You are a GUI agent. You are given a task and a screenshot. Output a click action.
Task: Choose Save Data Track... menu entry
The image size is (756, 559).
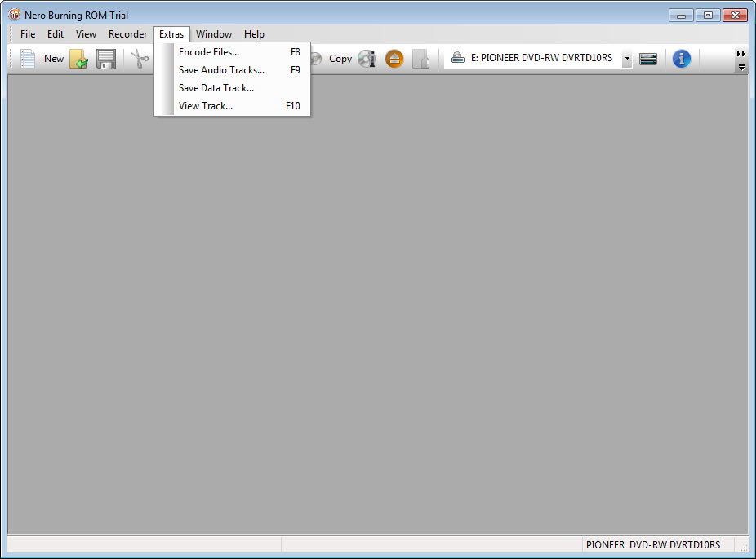coord(233,87)
